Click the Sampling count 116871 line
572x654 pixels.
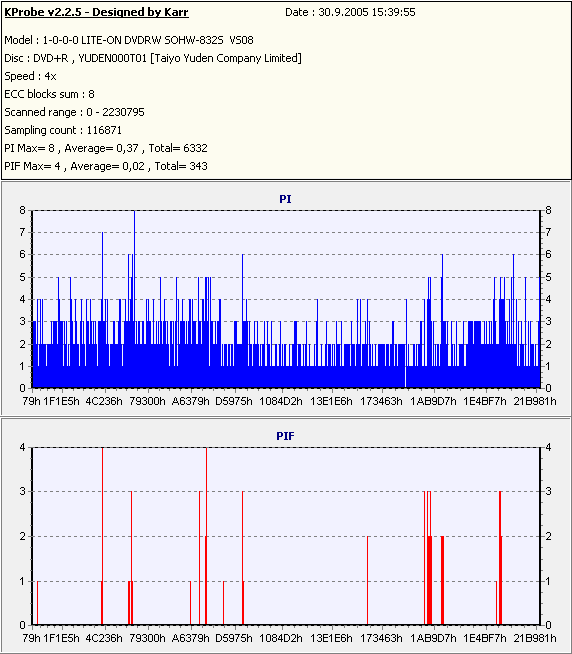pos(63,130)
